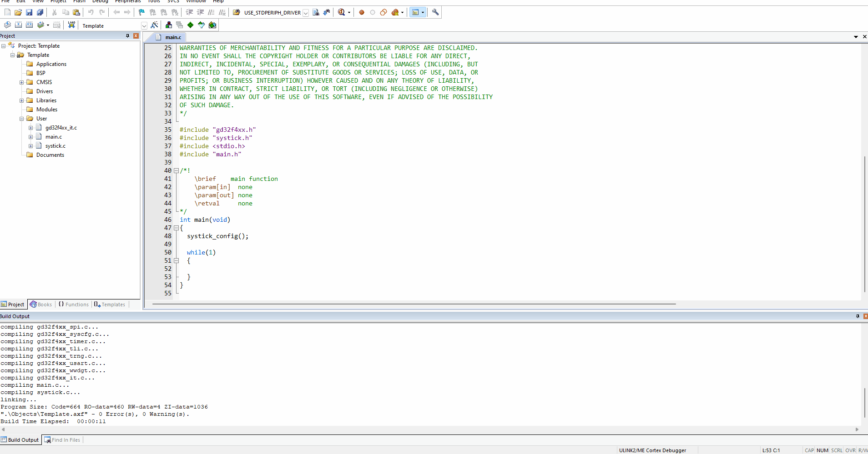Image resolution: width=868 pixels, height=454 pixels.
Task: Open Batch Build using its toolbar icon
Action: tap(41, 25)
